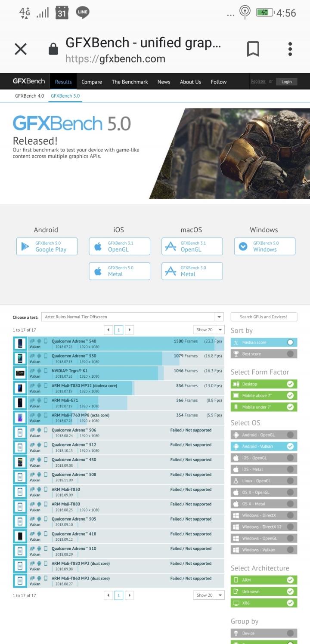Toggle the Linux - OpenGL filter

[x=264, y=481]
